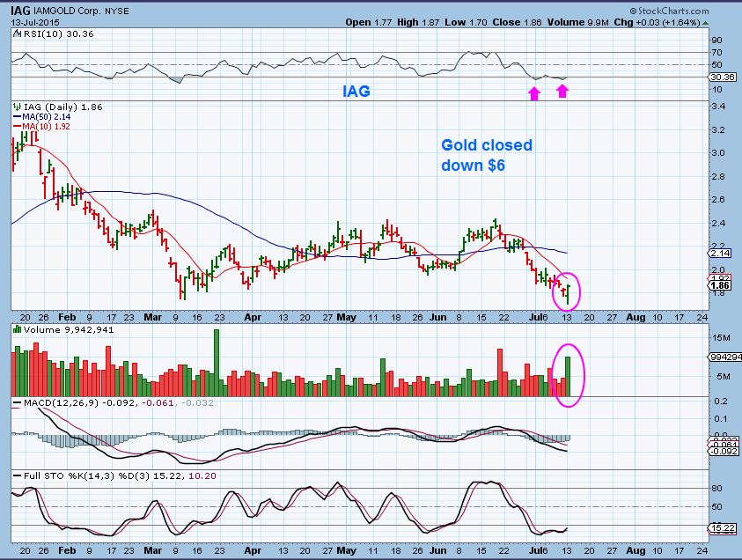This screenshot has width=742, height=560.
Task: Click the 'Gold closed down $6' annotation
Action: (487, 155)
